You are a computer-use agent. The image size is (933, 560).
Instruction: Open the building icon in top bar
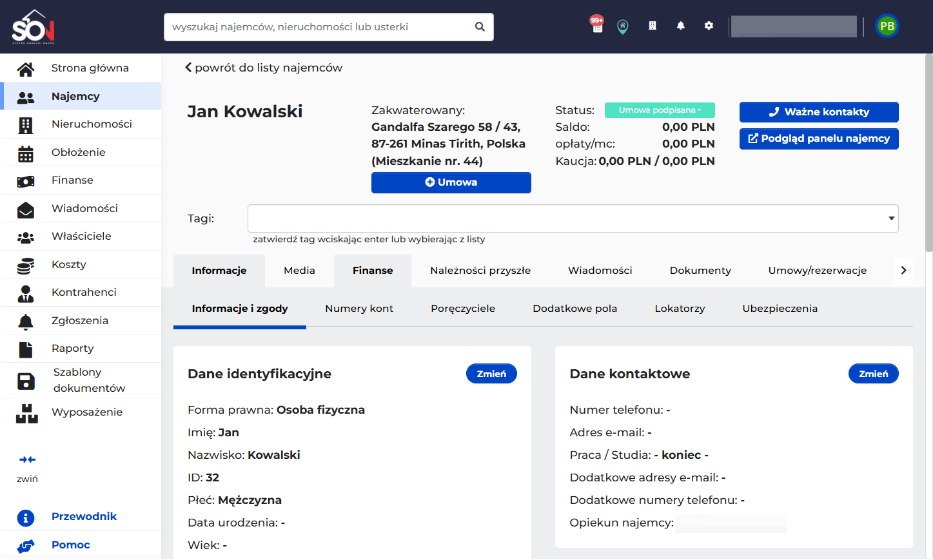[653, 26]
